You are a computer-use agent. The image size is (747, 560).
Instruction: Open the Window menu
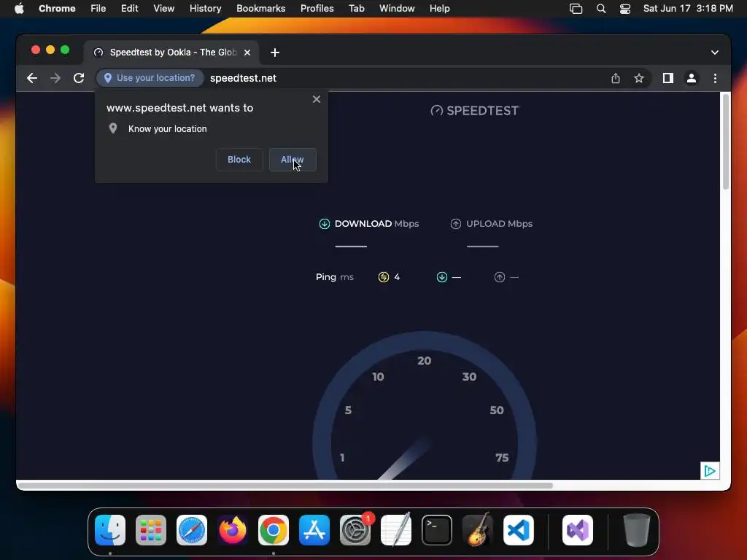click(x=397, y=9)
